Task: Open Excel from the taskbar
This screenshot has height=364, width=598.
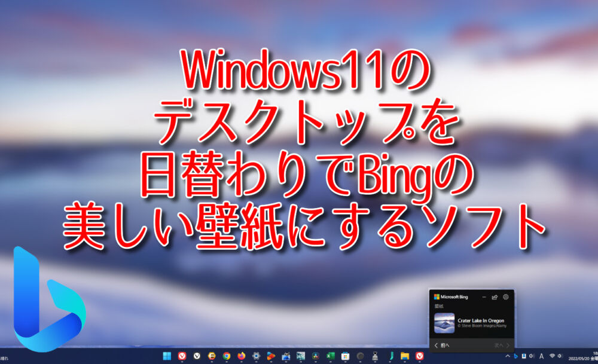Action: coord(329,356)
